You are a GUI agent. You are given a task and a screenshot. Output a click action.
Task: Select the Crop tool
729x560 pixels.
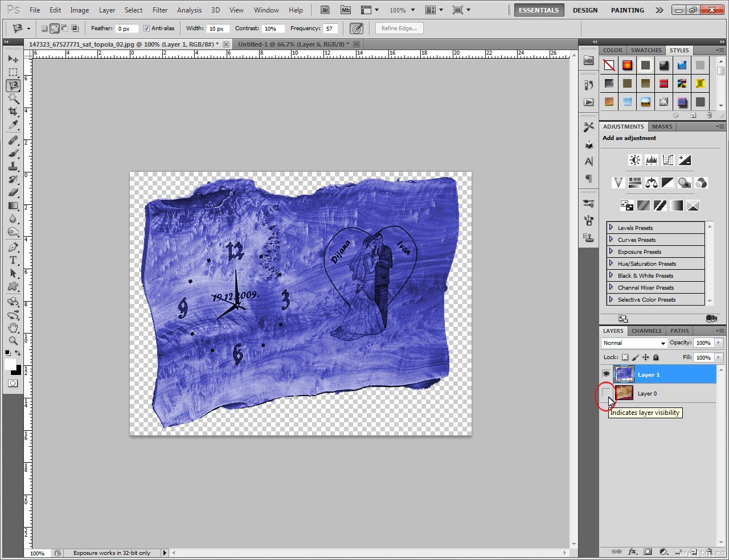[x=13, y=112]
